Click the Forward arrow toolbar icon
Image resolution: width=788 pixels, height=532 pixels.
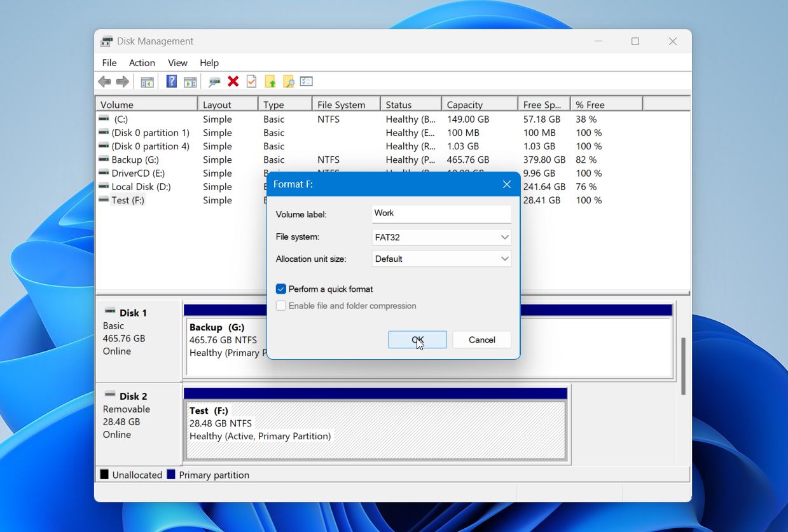[123, 81]
